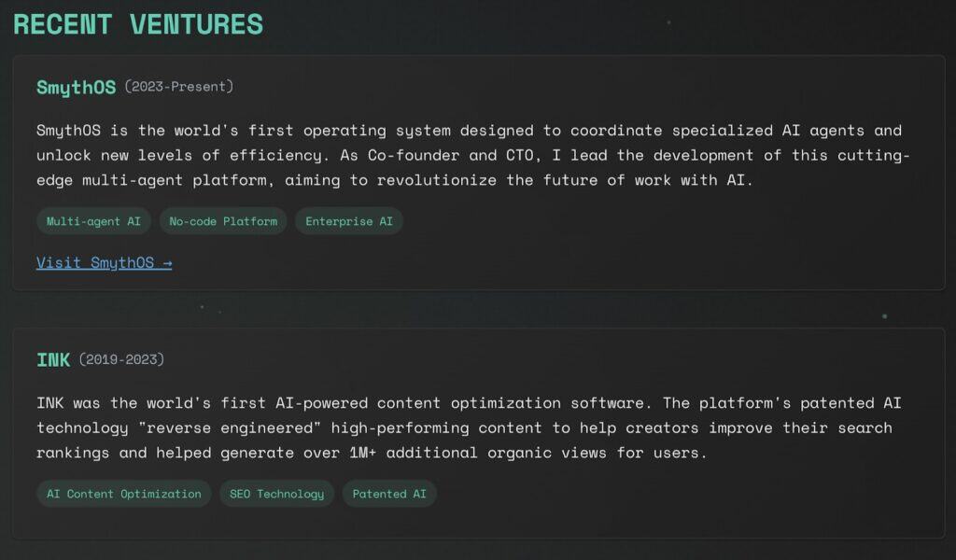The height and width of the screenshot is (560, 956).
Task: Select the Enterprise AI tag
Action: pos(349,221)
